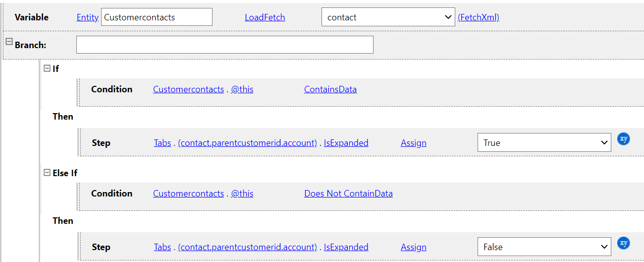
Task: Collapse the If block
Action: [47, 68]
